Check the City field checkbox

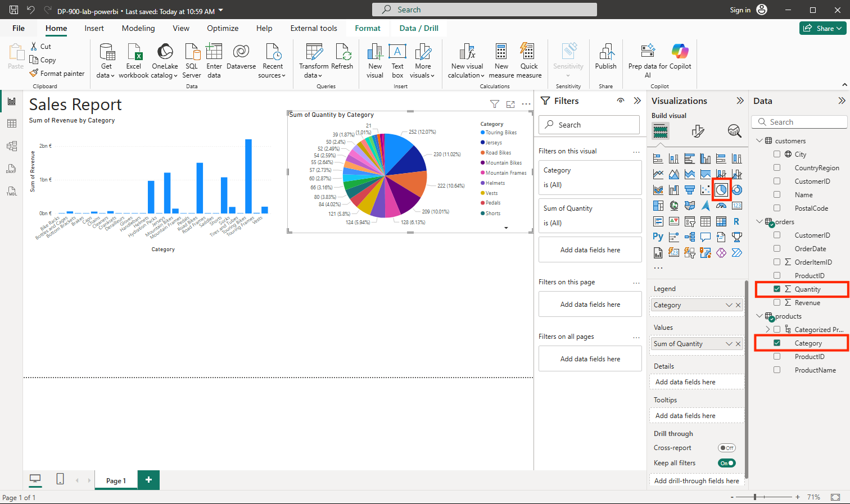tap(777, 154)
